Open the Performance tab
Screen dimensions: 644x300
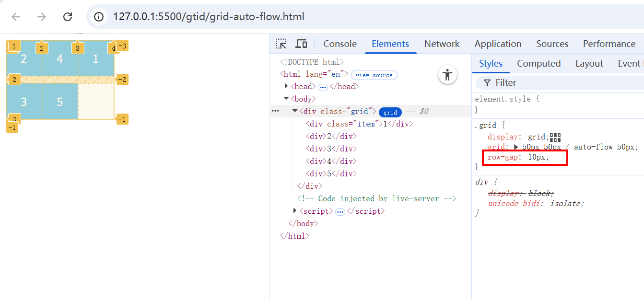pyautogui.click(x=609, y=44)
